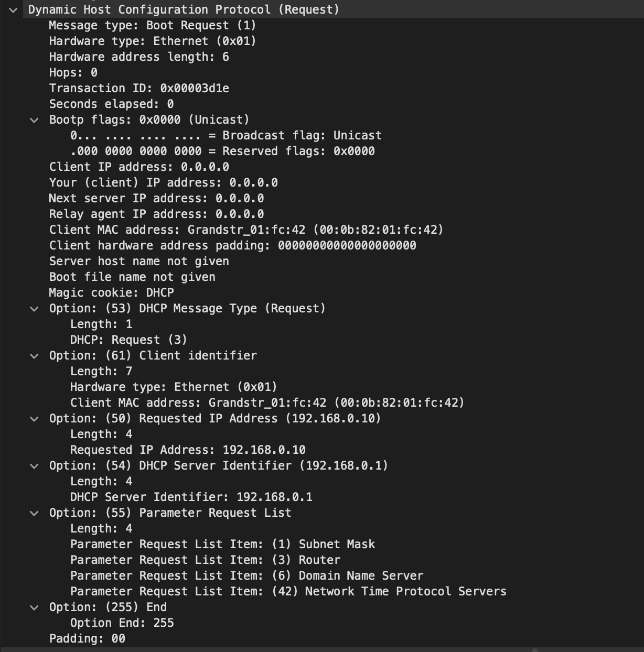The height and width of the screenshot is (652, 644).
Task: Collapse Option 50 Requested IP Address
Action: coord(34,419)
